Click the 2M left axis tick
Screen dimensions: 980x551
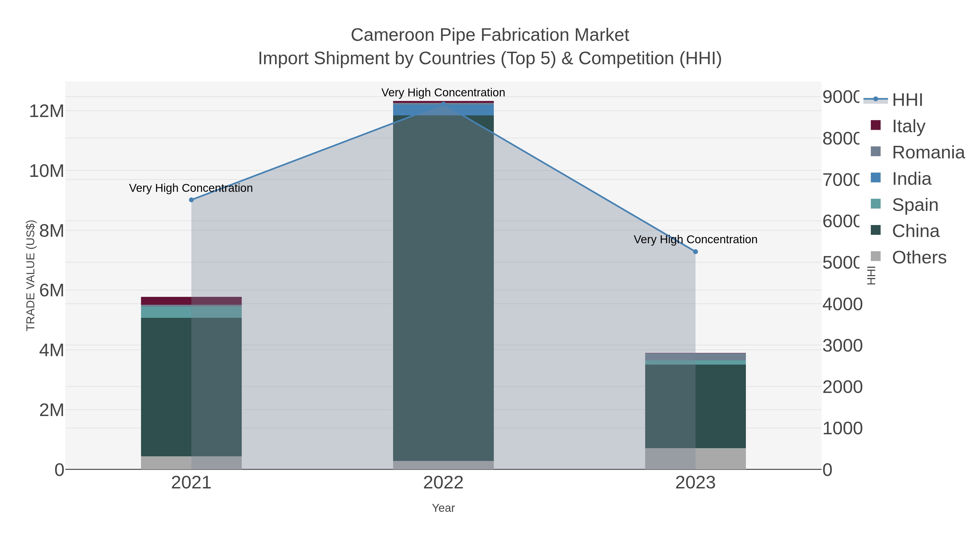52,410
